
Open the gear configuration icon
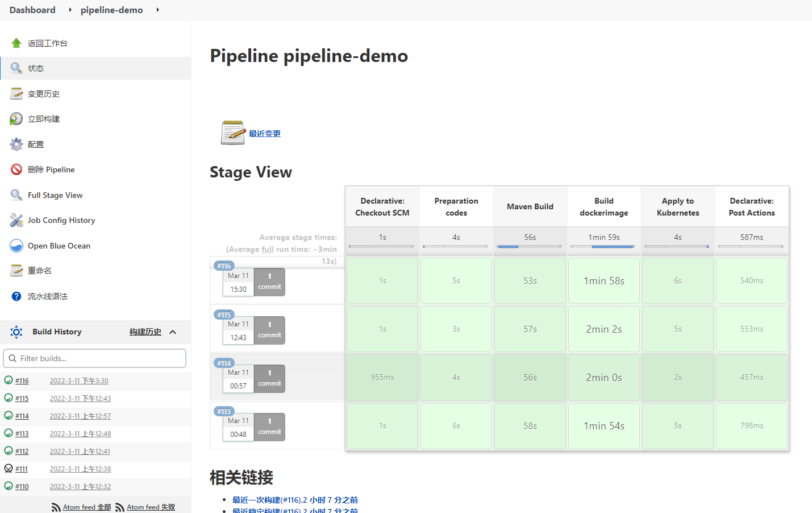point(16,144)
